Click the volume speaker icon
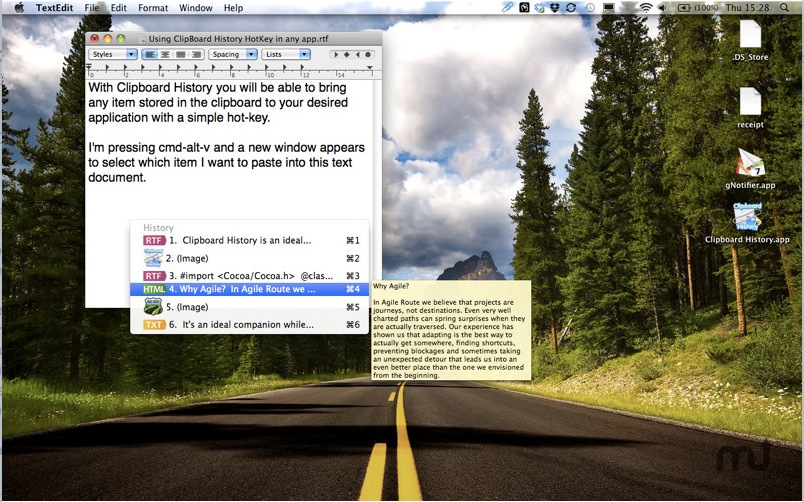The image size is (804, 502). pyautogui.click(x=662, y=8)
